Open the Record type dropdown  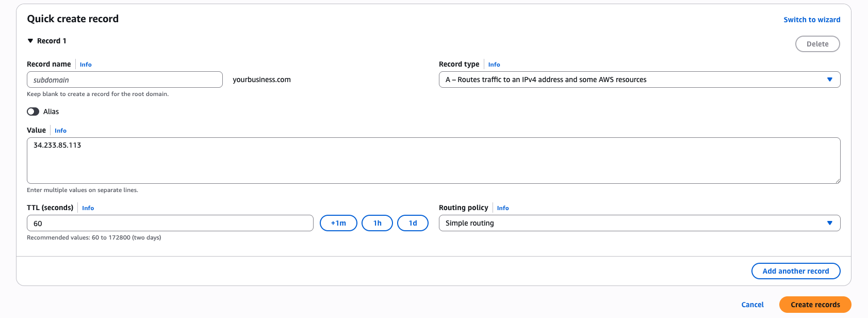click(x=640, y=79)
